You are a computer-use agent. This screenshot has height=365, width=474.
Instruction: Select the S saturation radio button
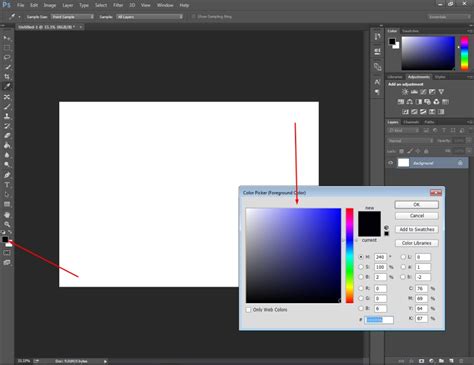[x=361, y=267]
